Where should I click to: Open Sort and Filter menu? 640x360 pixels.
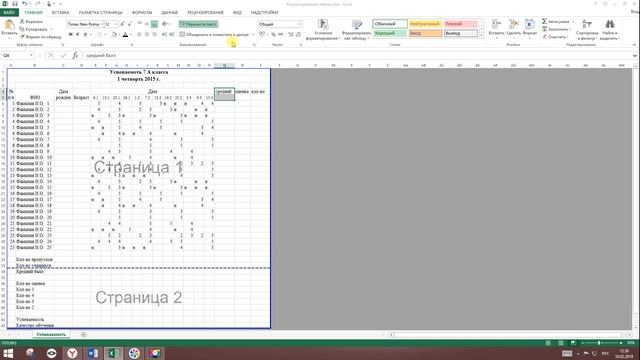(587, 29)
